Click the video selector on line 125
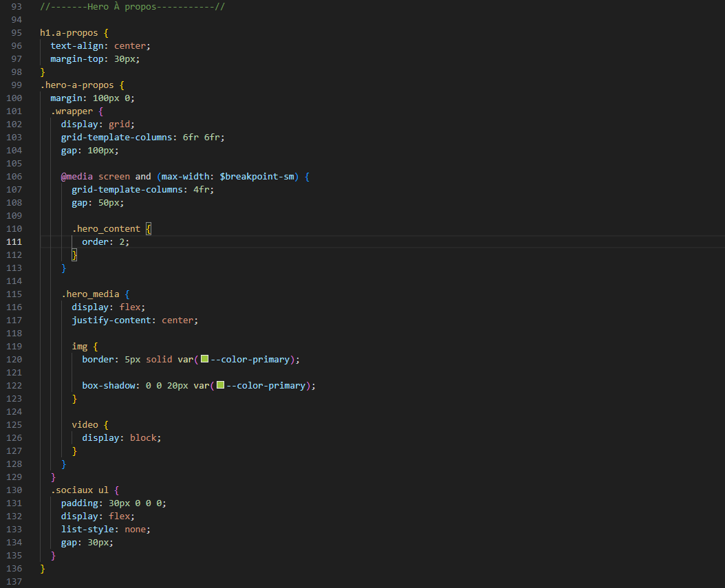The image size is (725, 588). click(x=85, y=425)
